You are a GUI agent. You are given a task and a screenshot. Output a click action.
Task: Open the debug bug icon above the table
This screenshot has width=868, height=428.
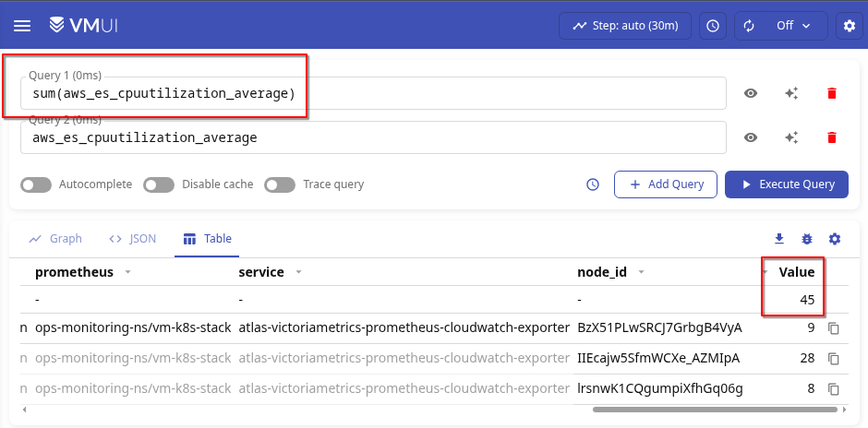click(x=807, y=239)
